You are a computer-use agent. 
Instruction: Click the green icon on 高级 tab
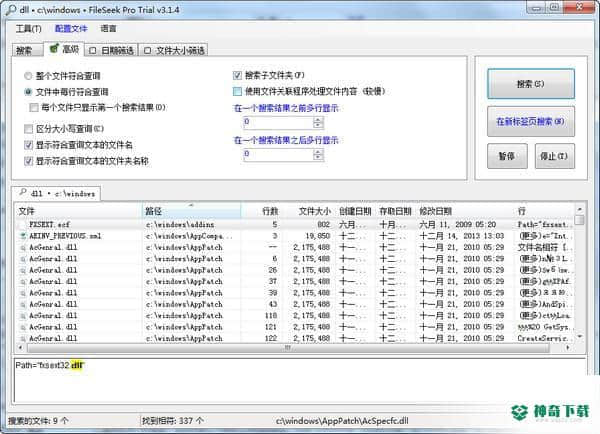[x=54, y=49]
